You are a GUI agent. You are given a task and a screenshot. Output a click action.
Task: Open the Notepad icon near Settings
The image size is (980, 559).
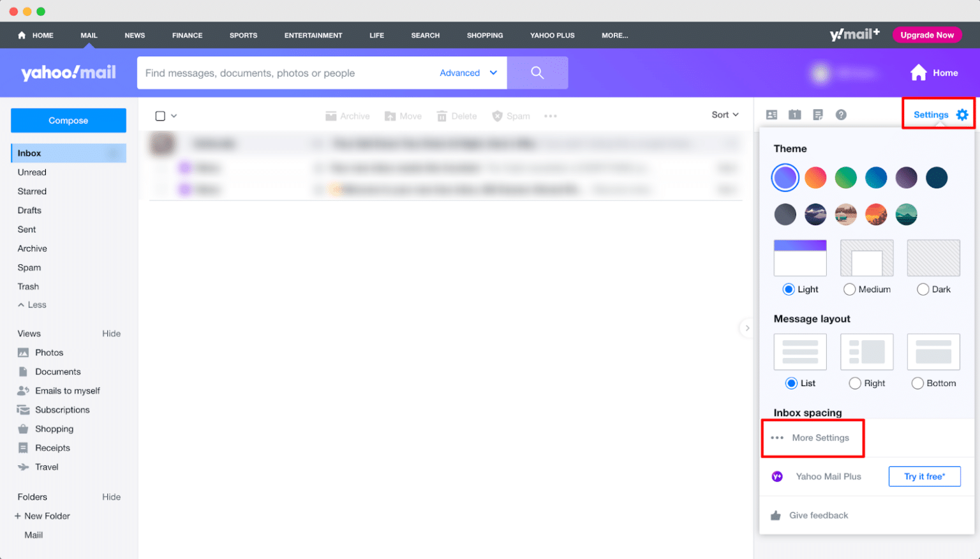817,114
